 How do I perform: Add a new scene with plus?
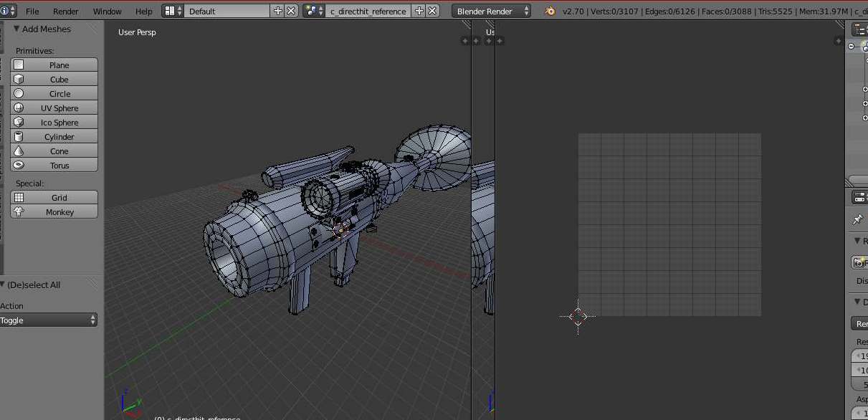point(419,11)
